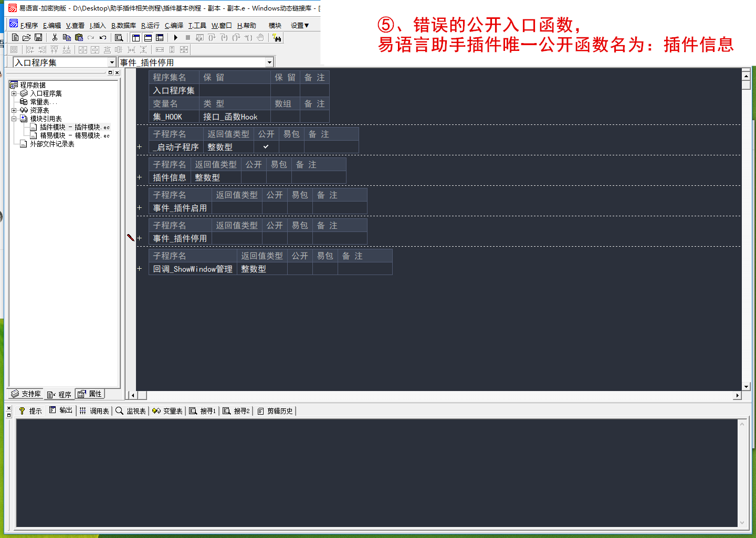Click the Cut scissors icon
756x538 pixels.
point(55,38)
